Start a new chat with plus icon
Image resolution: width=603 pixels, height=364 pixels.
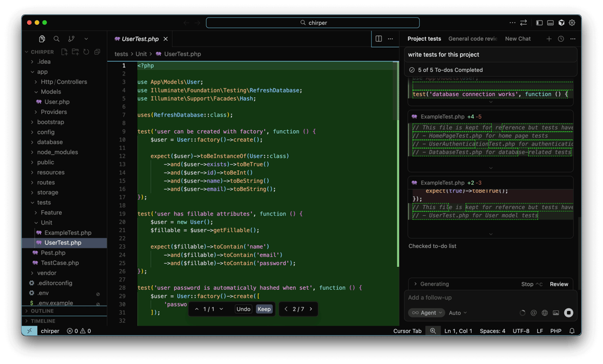pos(549,39)
